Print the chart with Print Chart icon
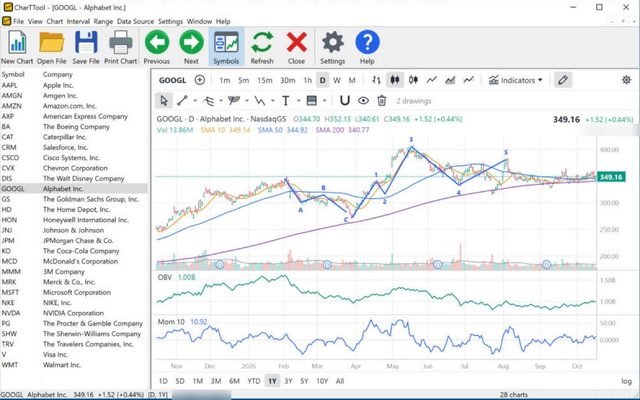Screen dimensions: 640x400 (x=120, y=47)
